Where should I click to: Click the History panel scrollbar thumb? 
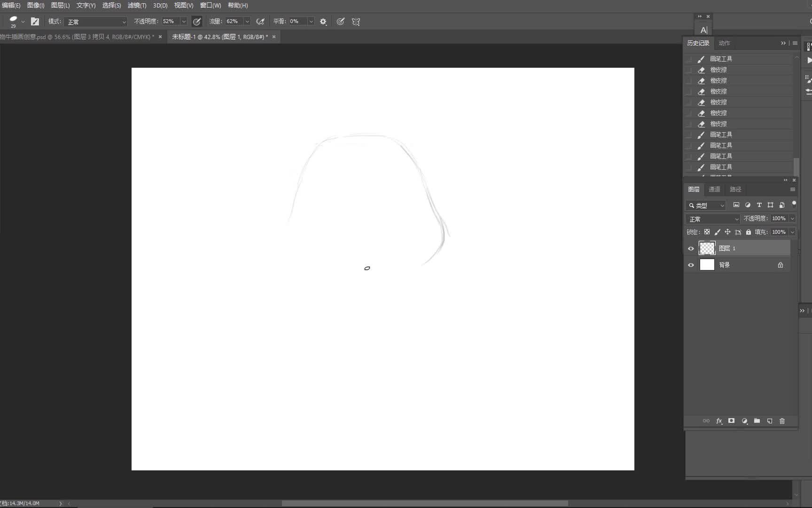click(x=796, y=166)
